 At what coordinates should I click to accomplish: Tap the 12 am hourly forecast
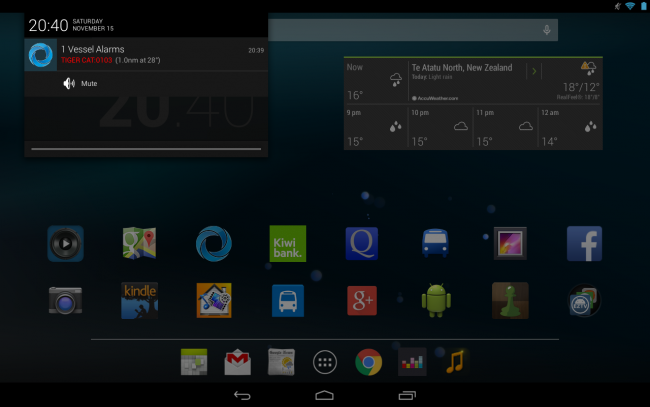pos(570,127)
